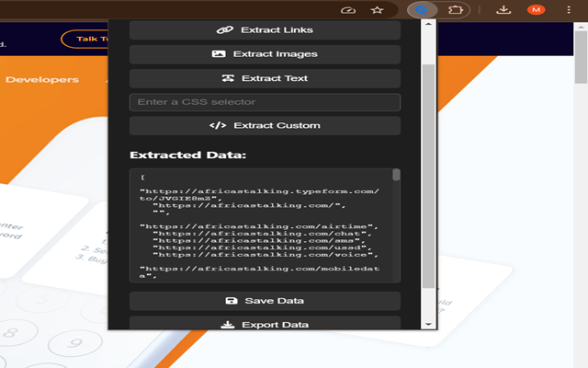This screenshot has width=588, height=368.
Task: Open the profile avatar labeled M
Action: point(536,10)
